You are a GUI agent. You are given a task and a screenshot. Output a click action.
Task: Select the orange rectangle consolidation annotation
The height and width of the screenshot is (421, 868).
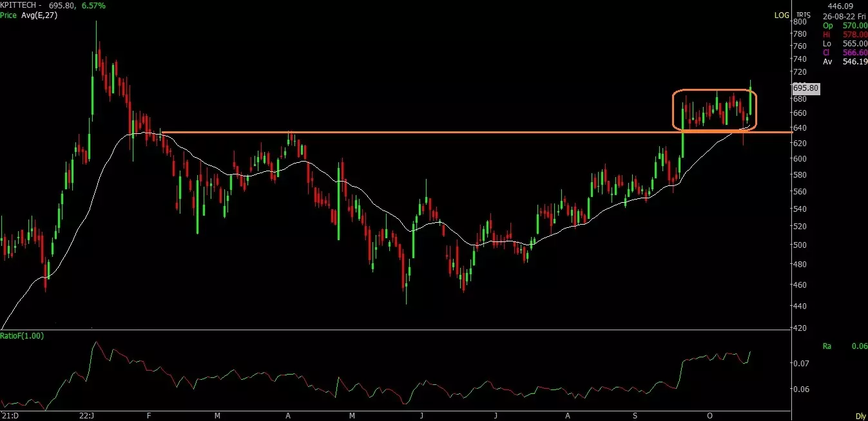point(715,91)
